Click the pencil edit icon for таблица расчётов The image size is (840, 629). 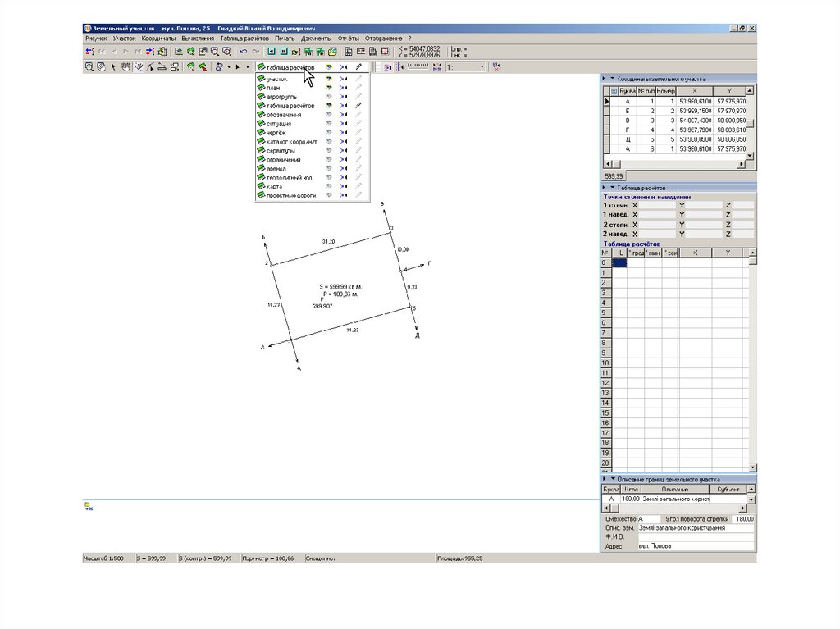(358, 106)
